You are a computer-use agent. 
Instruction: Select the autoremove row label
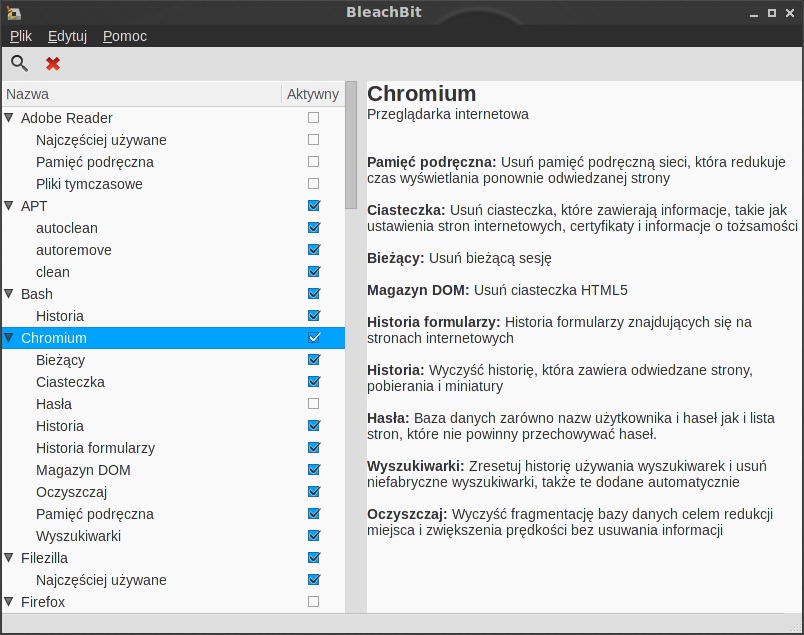point(74,250)
